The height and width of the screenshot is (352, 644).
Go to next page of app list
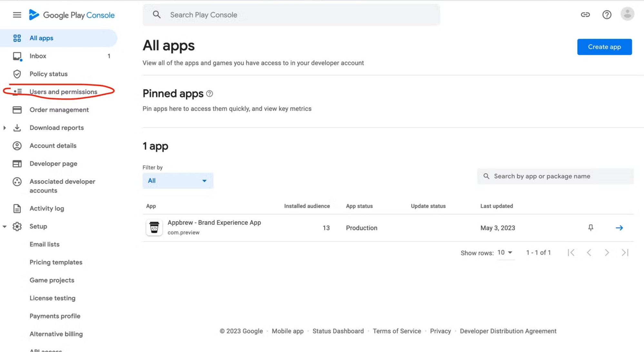(x=607, y=253)
